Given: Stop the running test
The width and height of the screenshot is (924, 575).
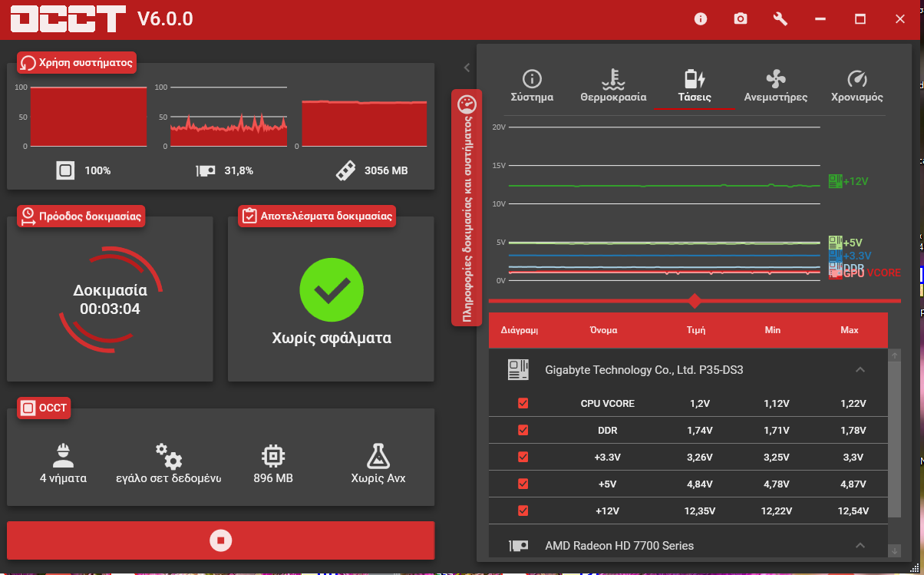Looking at the screenshot, I should (220, 540).
